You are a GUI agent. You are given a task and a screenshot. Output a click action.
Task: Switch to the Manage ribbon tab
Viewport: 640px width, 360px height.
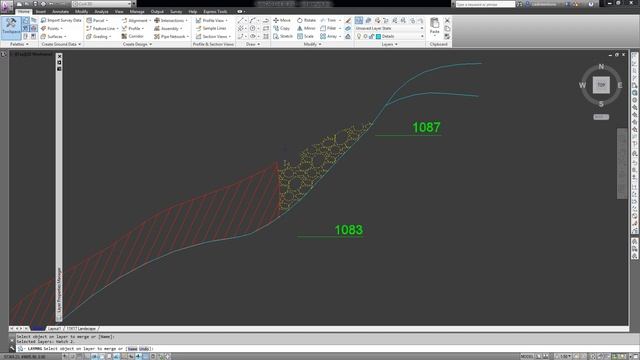[137, 11]
